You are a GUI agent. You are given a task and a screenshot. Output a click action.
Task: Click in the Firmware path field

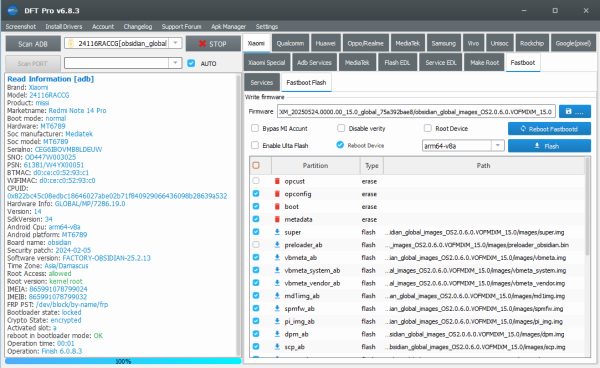(416, 111)
